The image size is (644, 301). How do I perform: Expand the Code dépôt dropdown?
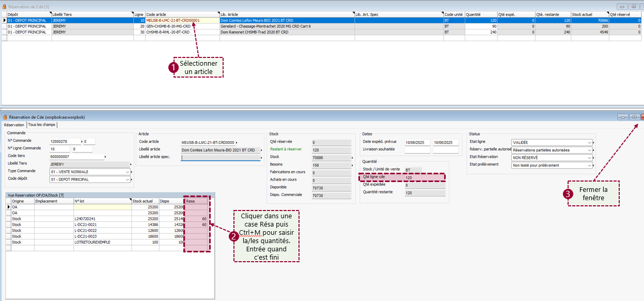pos(128,179)
